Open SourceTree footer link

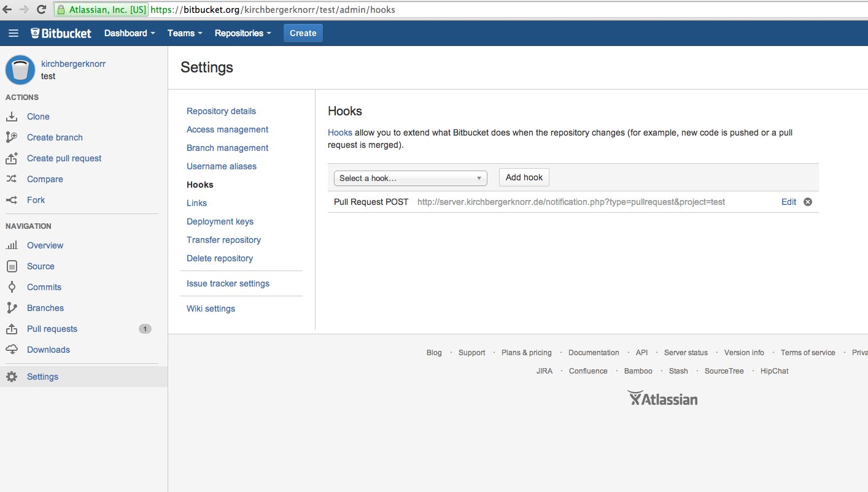click(x=724, y=371)
